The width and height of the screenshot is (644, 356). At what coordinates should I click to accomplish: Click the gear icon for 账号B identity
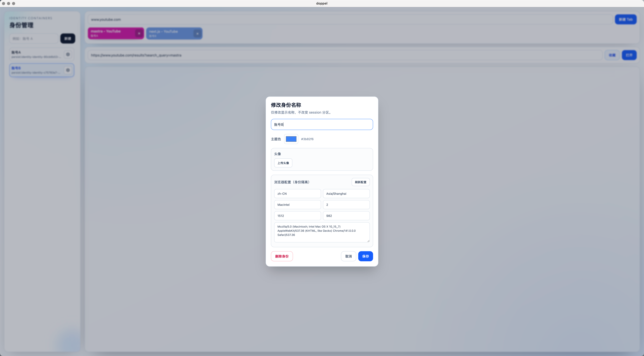(x=68, y=70)
